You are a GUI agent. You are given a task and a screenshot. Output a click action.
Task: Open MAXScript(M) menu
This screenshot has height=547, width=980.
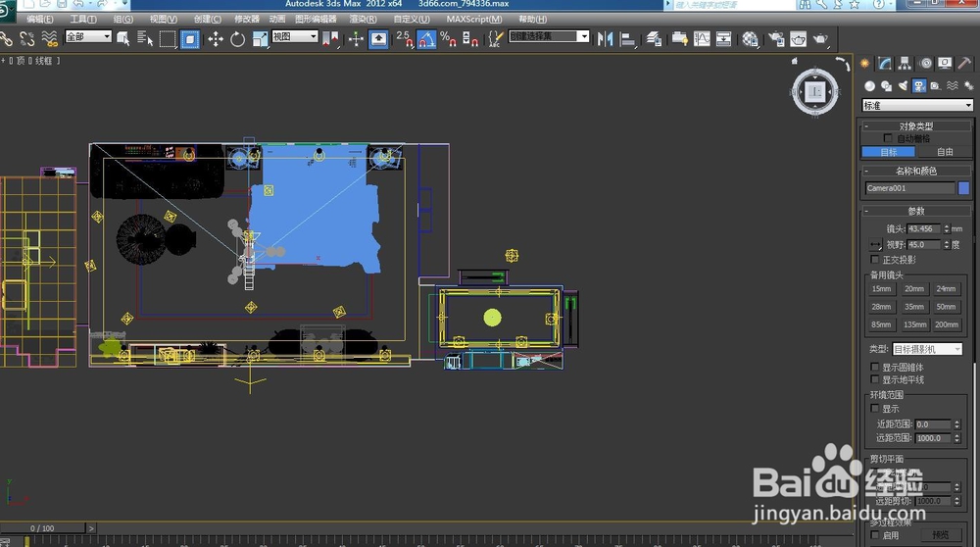click(473, 20)
